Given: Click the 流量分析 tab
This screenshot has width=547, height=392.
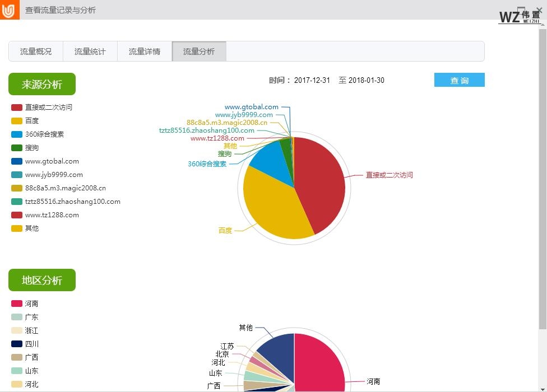Looking at the screenshot, I should 199,52.
